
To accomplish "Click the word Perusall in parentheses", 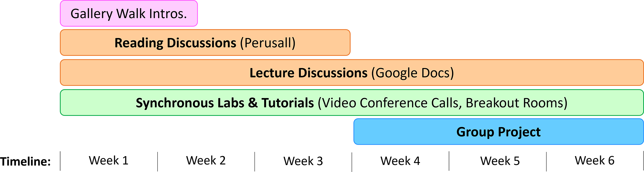I will pyautogui.click(x=268, y=43).
